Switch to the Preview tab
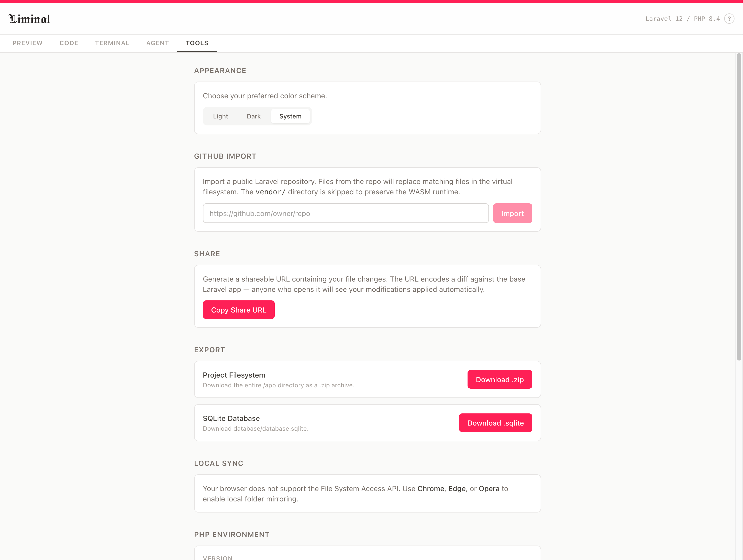Screen dimensions: 743x560 (28, 43)
